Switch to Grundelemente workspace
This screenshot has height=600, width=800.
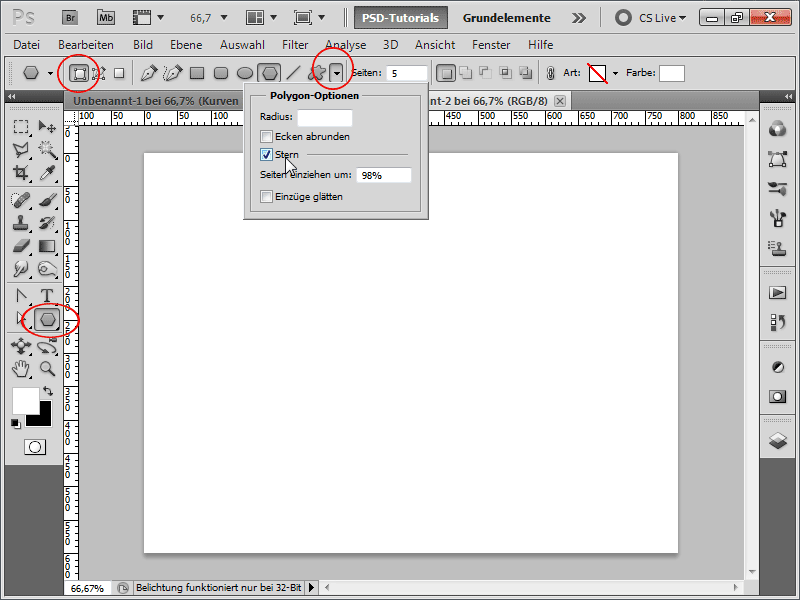tap(506, 18)
